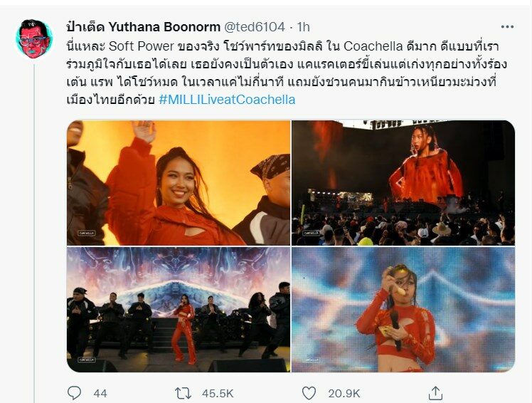Click the 44 replies count

pyautogui.click(x=100, y=394)
